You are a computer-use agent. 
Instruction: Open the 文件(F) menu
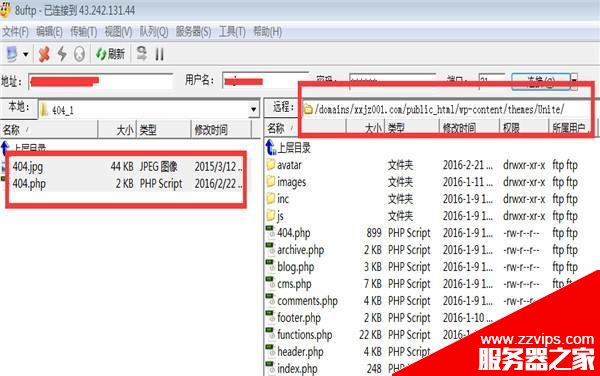pos(15,32)
